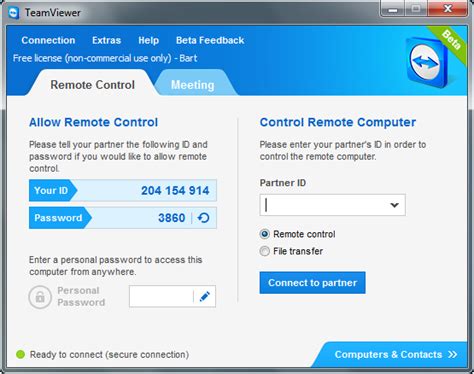This screenshot has width=474, height=374.
Task: Close the TeamViewer window
Action: click(x=448, y=9)
